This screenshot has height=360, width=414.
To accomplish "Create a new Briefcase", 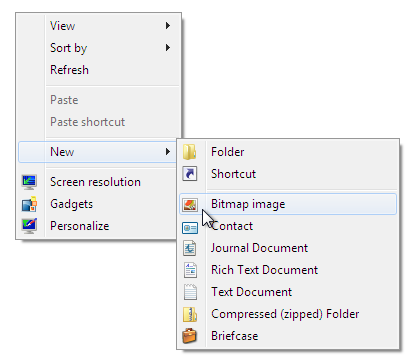I will [x=288, y=336].
